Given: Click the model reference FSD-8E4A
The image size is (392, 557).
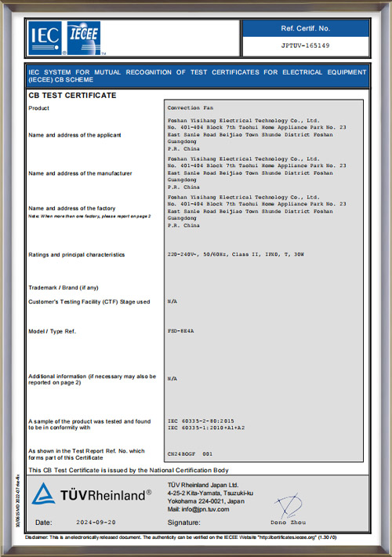Looking at the screenshot, I should [x=181, y=331].
